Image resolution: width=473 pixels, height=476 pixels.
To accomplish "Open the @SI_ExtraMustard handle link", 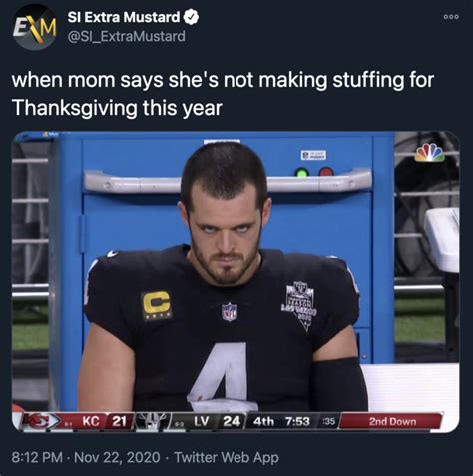I will (126, 36).
